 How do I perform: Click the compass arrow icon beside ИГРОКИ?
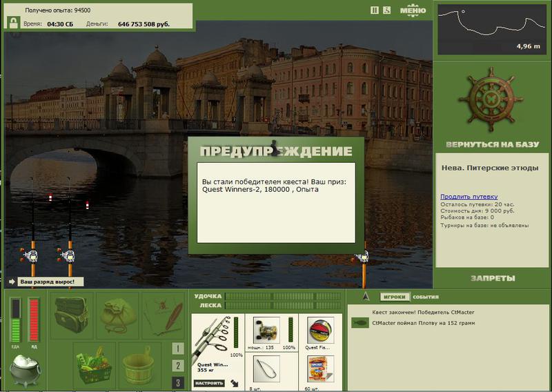(366, 297)
